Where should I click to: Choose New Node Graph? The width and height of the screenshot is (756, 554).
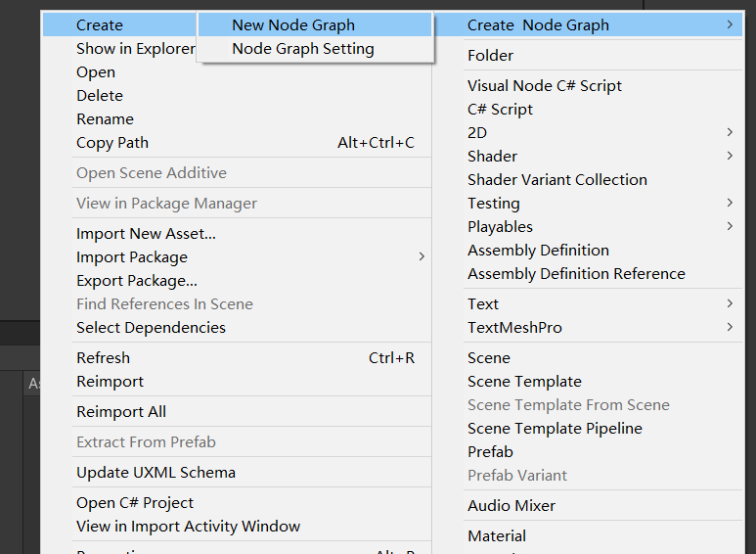click(x=314, y=24)
